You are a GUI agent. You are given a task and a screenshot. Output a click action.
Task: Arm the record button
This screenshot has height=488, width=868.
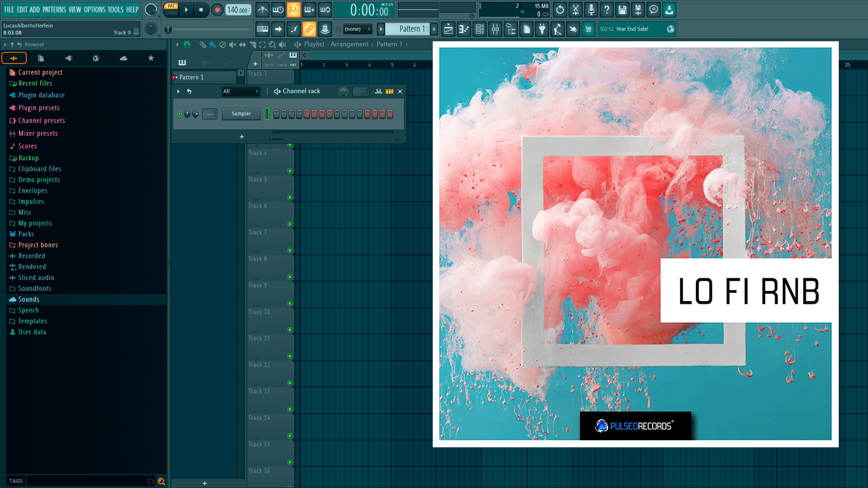(217, 10)
